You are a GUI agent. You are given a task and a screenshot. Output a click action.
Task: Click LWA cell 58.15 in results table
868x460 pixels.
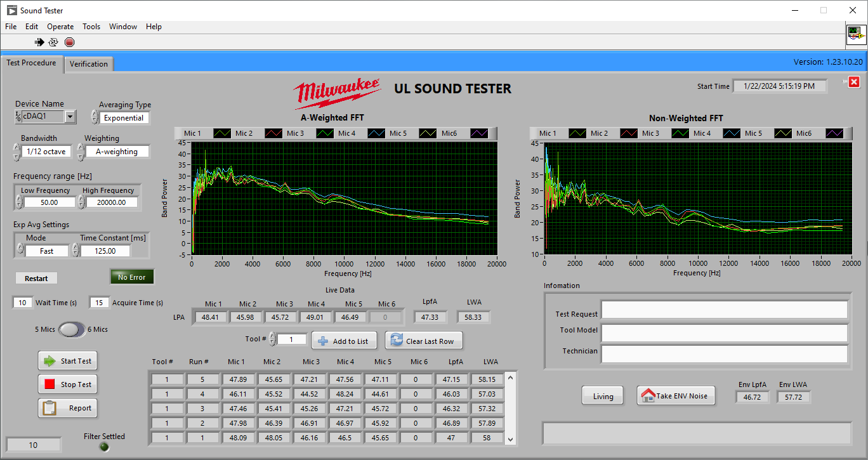[487, 379]
